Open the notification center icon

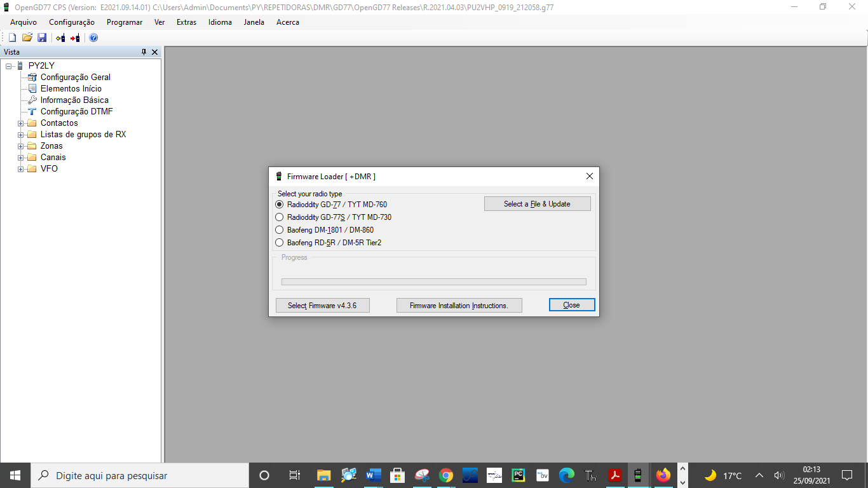pyautogui.click(x=847, y=475)
